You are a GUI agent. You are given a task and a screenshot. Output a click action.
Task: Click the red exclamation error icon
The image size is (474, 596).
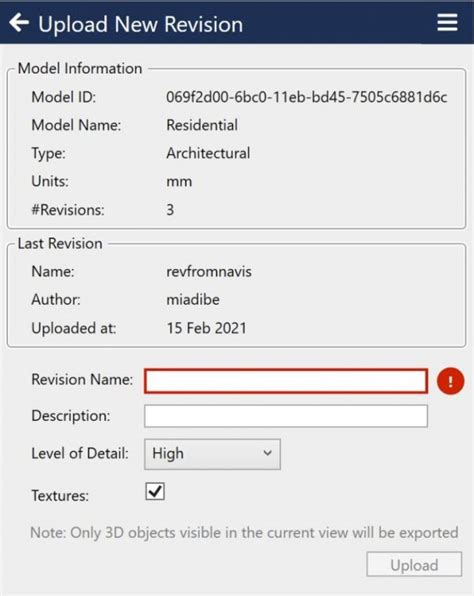tap(450, 381)
